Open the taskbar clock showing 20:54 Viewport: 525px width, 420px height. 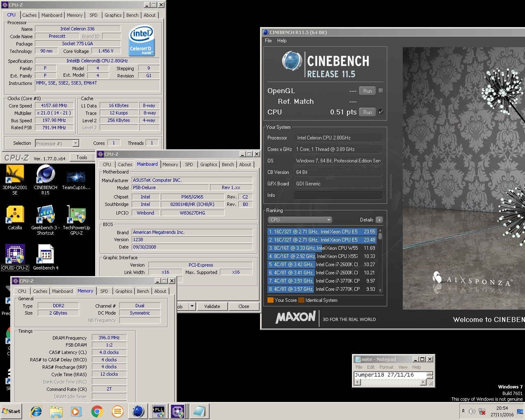tap(502, 411)
